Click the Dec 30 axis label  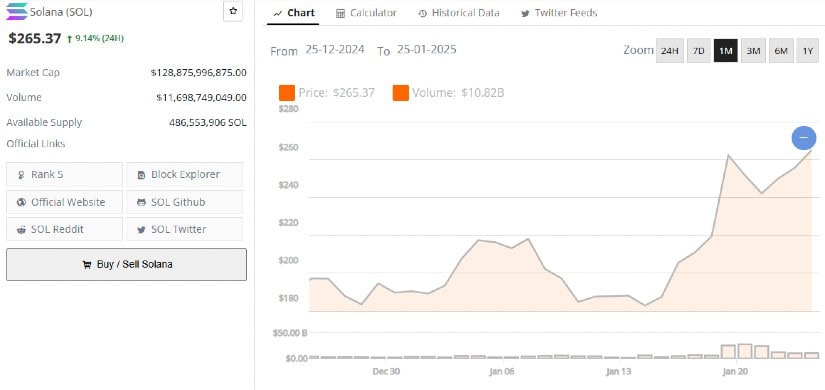(x=386, y=372)
